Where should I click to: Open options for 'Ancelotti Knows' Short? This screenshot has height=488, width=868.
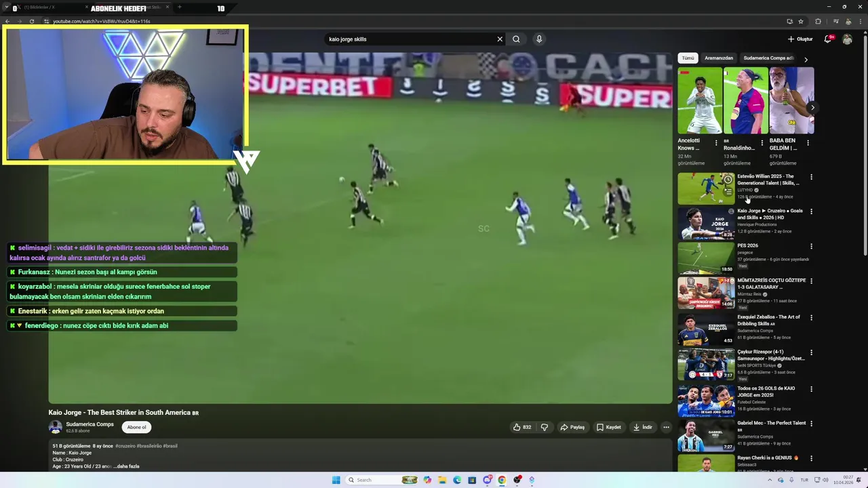tap(716, 143)
